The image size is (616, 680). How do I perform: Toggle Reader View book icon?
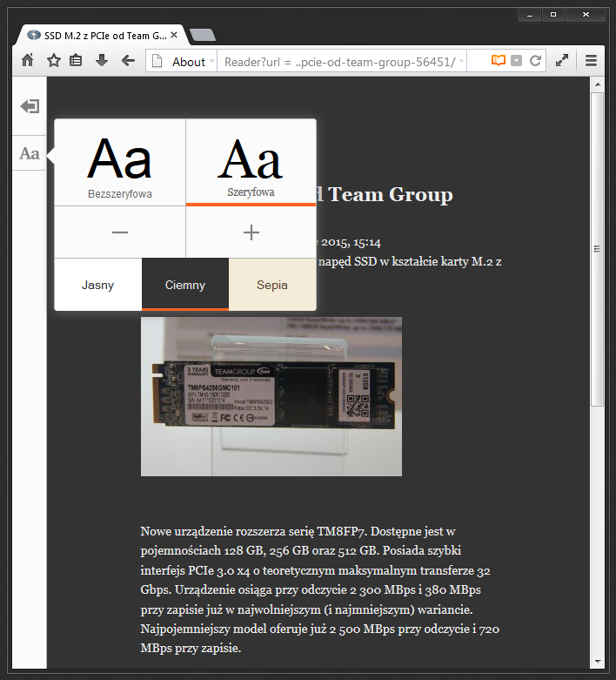(x=498, y=60)
